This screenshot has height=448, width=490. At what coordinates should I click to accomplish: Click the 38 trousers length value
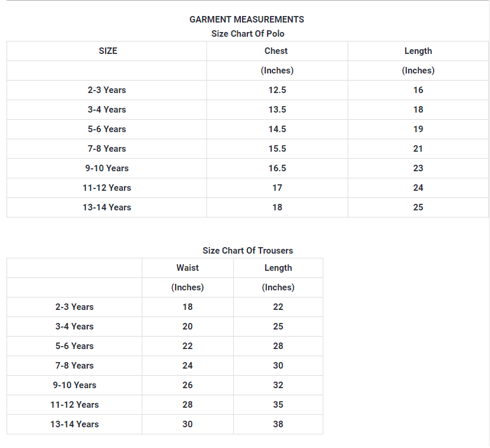[278, 424]
